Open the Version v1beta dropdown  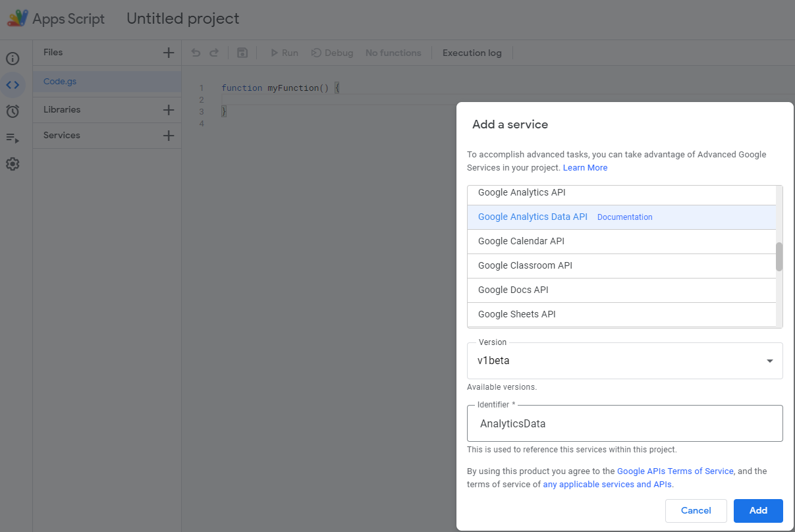pyautogui.click(x=625, y=361)
